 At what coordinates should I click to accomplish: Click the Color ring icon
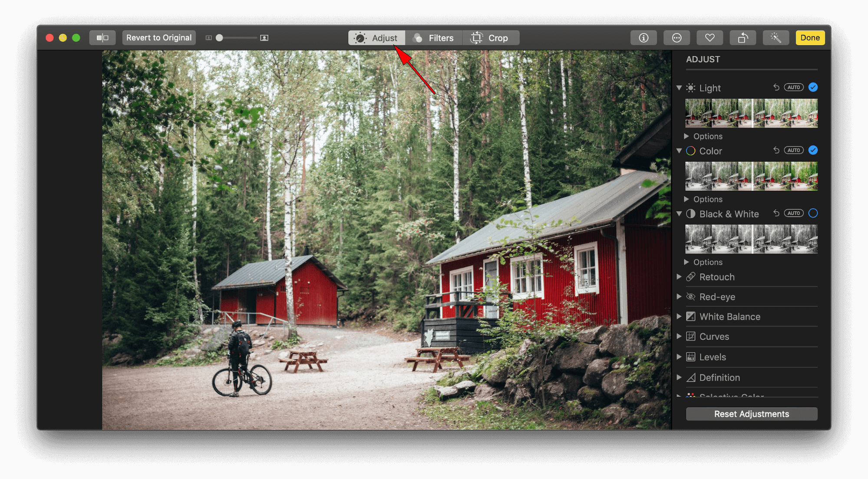(690, 151)
